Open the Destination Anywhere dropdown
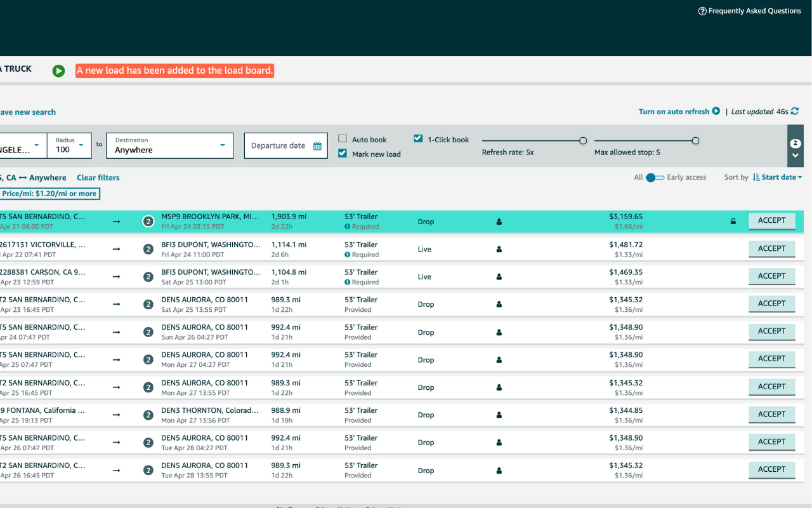 pyautogui.click(x=170, y=145)
